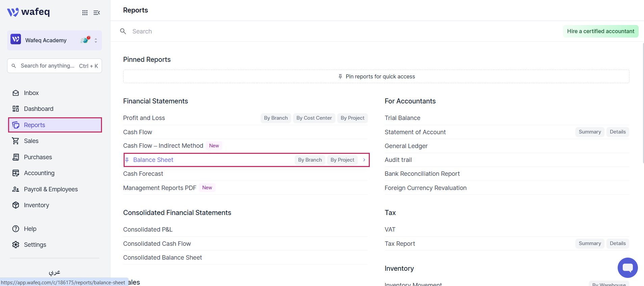644x286 pixels.
Task: Click the reports search magnifier icon
Action: 123,31
